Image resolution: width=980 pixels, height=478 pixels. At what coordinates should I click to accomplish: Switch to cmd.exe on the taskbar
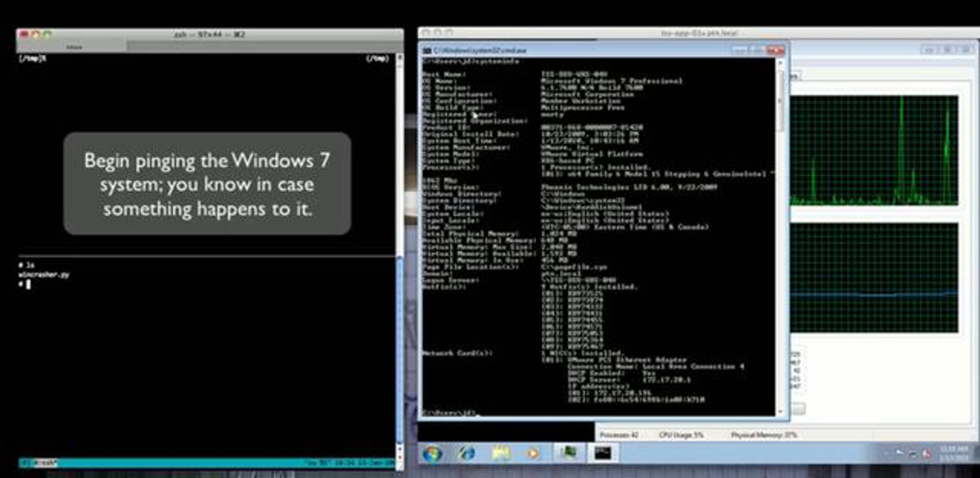(602, 453)
